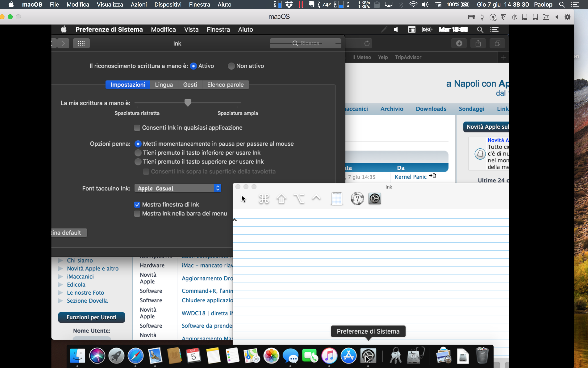
Task: Click Safari downloads arrow icon
Action: (x=459, y=43)
